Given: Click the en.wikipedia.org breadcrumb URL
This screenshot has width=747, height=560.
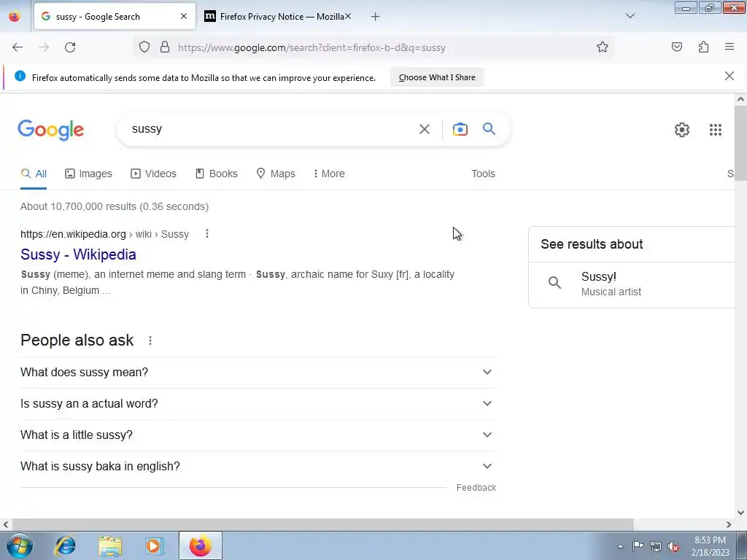Looking at the screenshot, I should click(105, 234).
